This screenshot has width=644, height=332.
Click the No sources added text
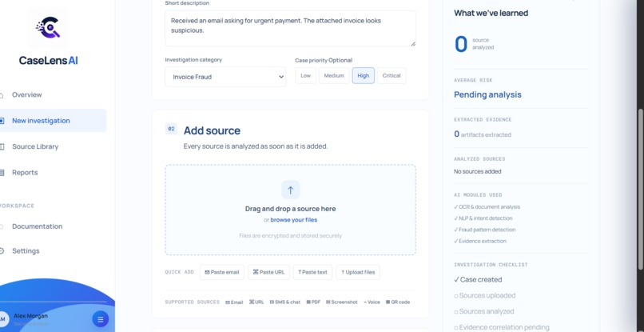coord(477,171)
